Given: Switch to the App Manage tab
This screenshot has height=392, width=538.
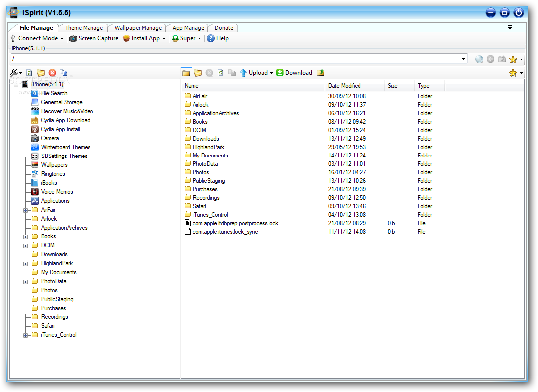Looking at the screenshot, I should (x=188, y=28).
